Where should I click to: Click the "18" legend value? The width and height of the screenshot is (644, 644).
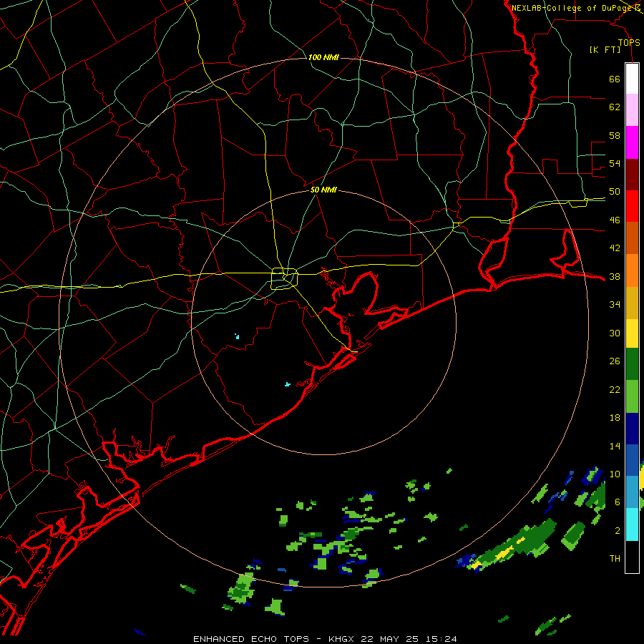tap(615, 418)
